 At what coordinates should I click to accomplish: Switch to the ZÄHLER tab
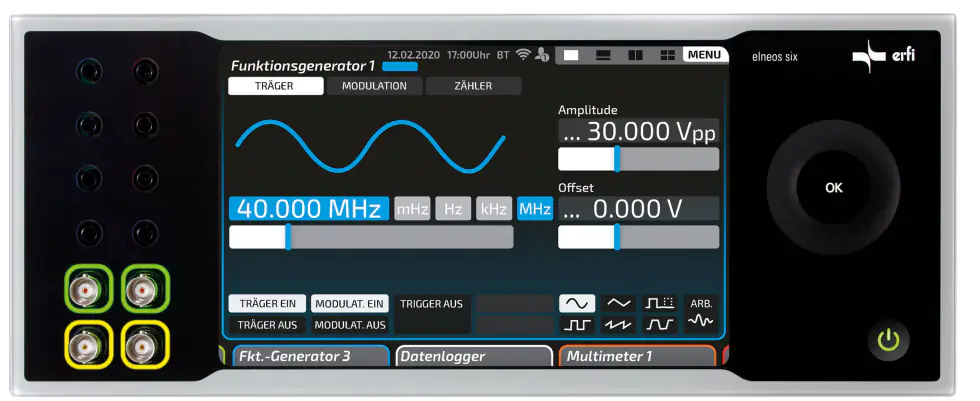pos(473,86)
